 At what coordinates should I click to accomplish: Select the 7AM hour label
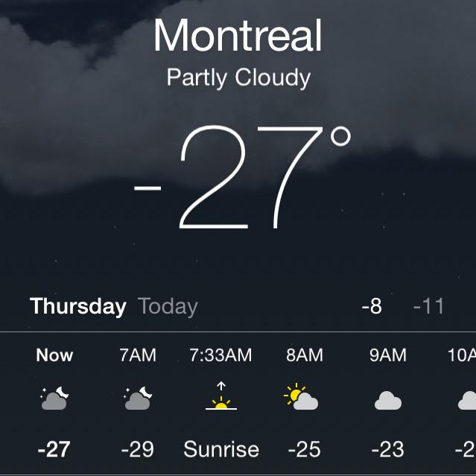pos(138,355)
